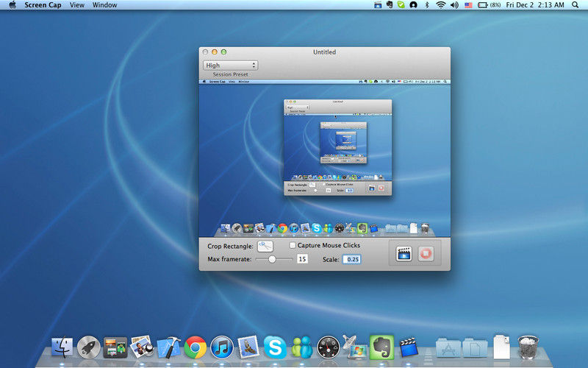Screen dimensions: 588x368
Task: Click the Crop Rectangle selection button
Action: (265, 246)
